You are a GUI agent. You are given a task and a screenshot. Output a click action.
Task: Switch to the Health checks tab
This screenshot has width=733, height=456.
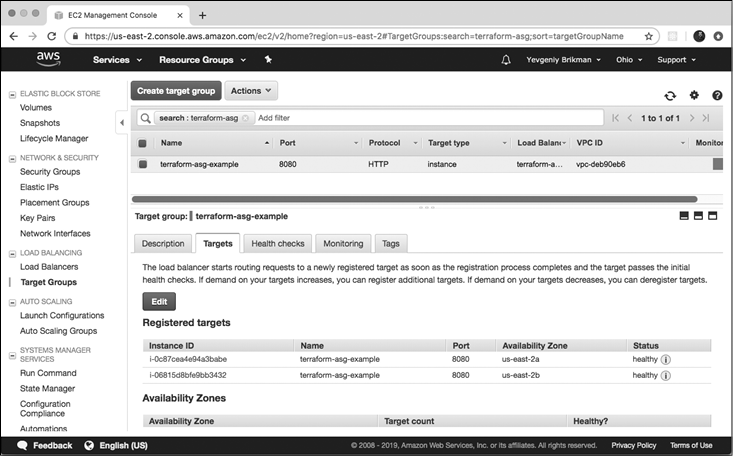[278, 243]
